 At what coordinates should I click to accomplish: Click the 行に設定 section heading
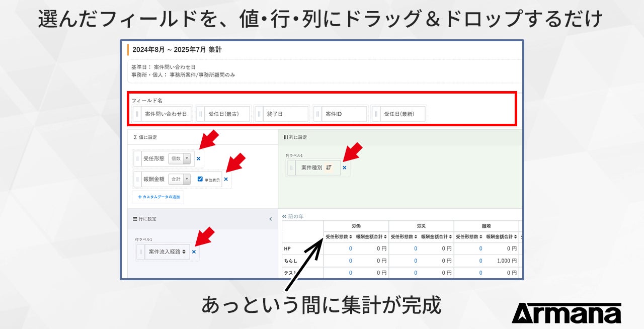tap(145, 219)
